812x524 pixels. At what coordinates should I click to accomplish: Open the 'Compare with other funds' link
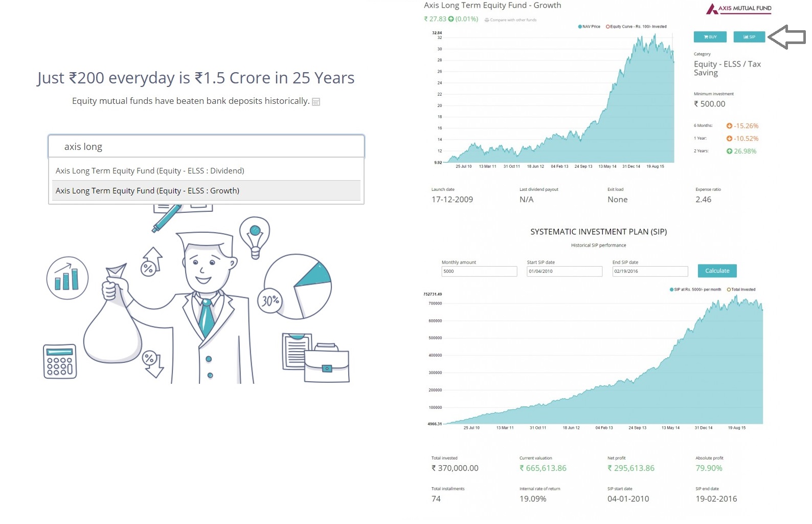(513, 20)
